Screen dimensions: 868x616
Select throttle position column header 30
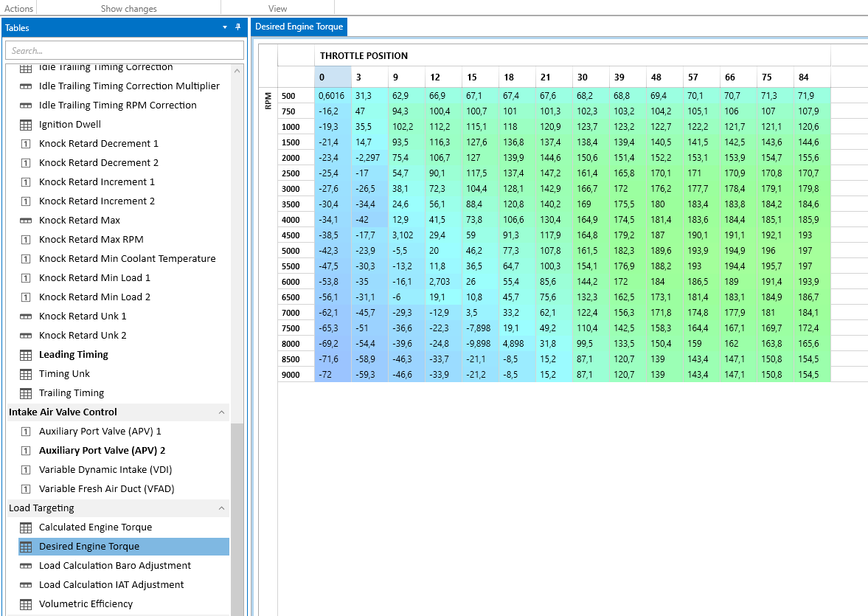click(x=591, y=77)
